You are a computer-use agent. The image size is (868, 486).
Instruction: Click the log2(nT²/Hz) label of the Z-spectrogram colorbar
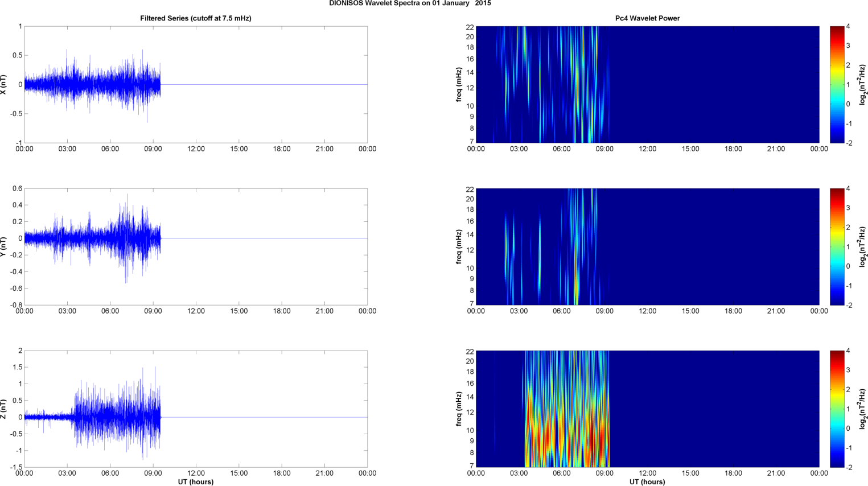[x=863, y=409]
